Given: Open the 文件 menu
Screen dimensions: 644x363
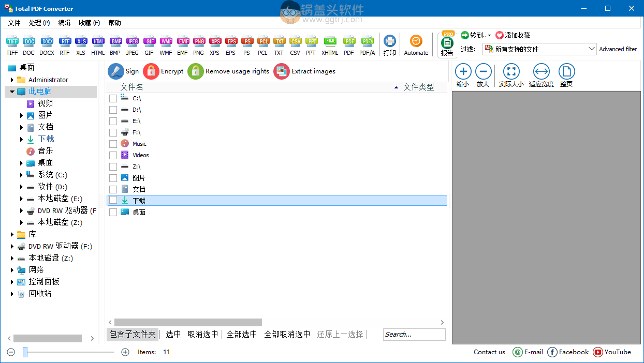Looking at the screenshot, I should (14, 23).
